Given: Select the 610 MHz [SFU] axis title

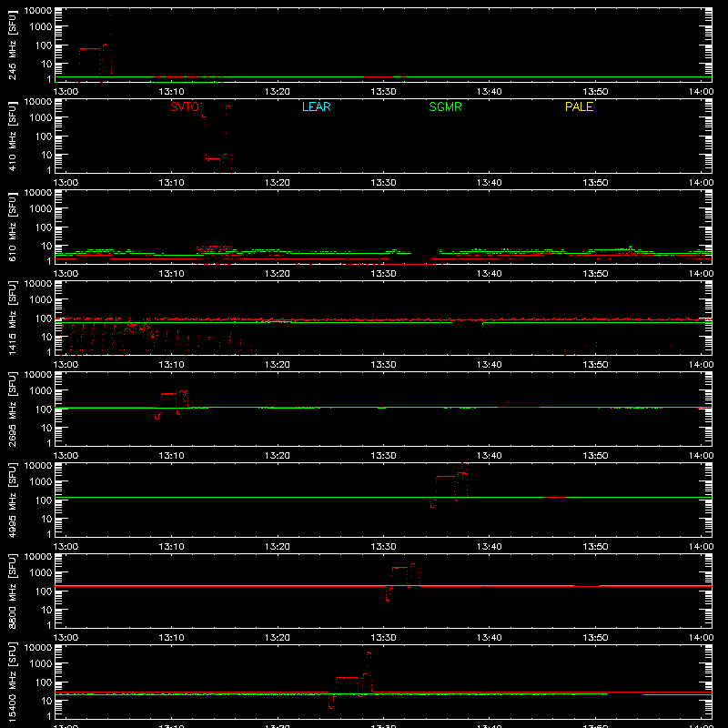Looking at the screenshot, I should (13, 227).
